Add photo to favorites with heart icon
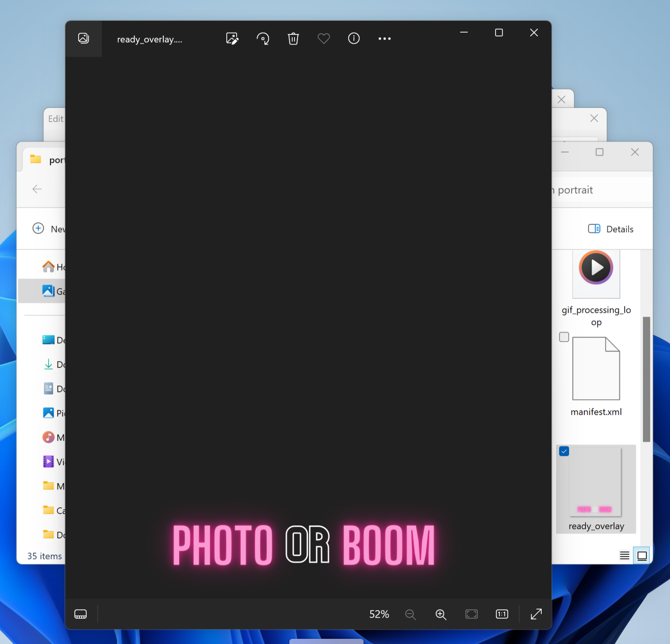Screen dimensions: 670x644 pyautogui.click(x=323, y=39)
